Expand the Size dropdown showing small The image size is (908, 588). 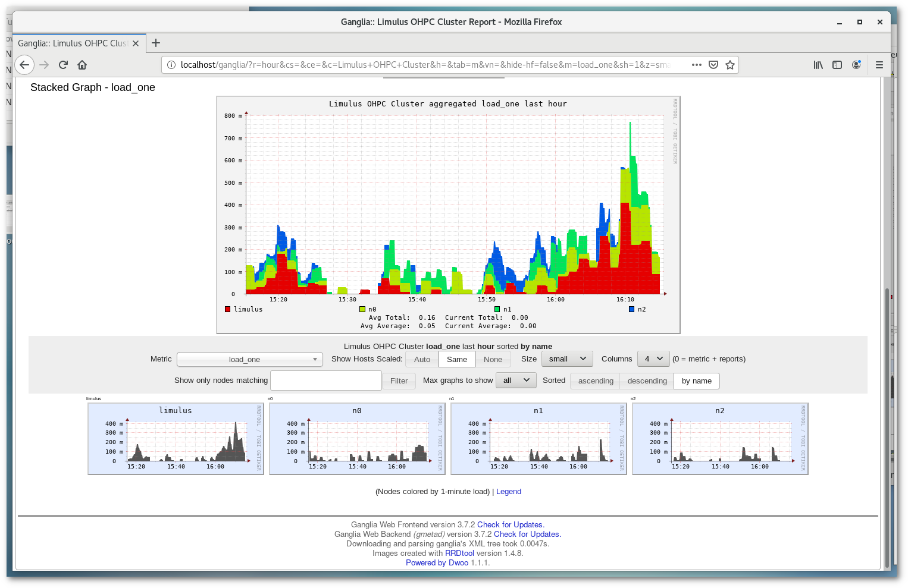(x=566, y=359)
